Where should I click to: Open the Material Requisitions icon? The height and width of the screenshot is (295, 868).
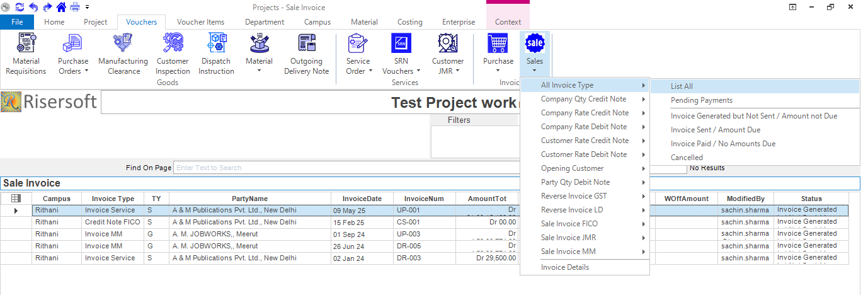coord(26,44)
